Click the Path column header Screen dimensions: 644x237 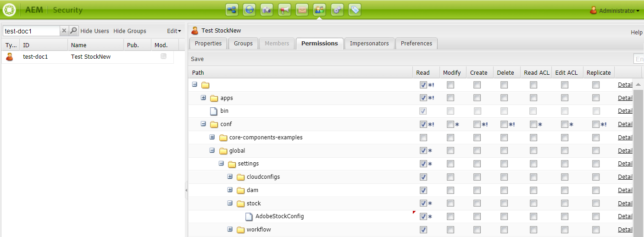[300, 72]
